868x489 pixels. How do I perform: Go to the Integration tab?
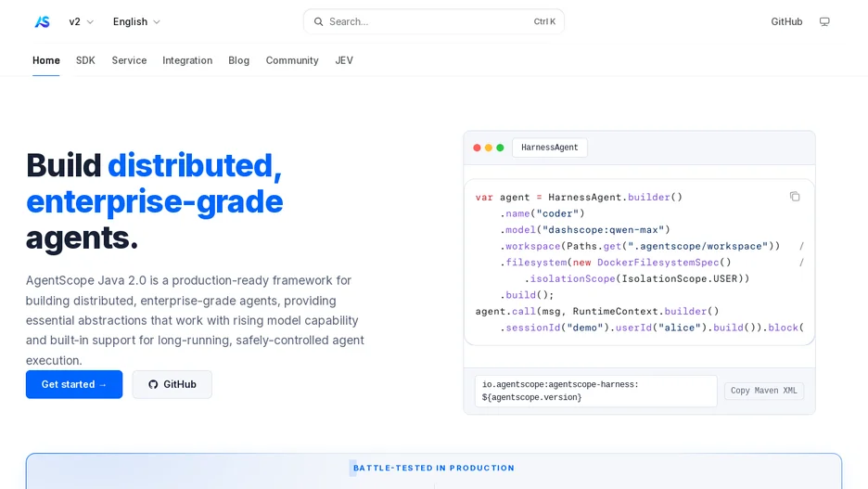click(187, 60)
